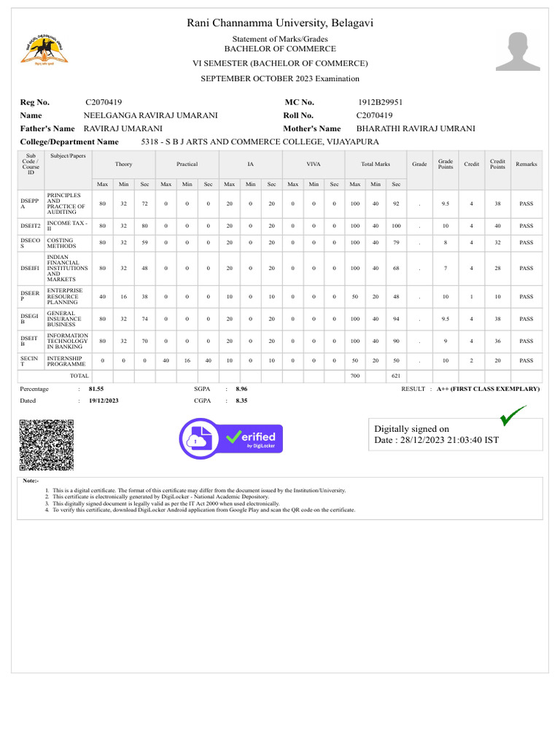Click the 'Credit Points' column header
The width and height of the screenshot is (560, 747).
pyautogui.click(x=497, y=164)
